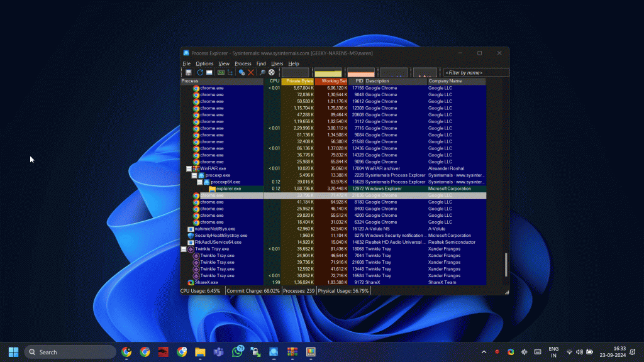Viewport: 644px width, 362px height.
Task: Select the find window's process crosshair tool
Action: click(270, 71)
